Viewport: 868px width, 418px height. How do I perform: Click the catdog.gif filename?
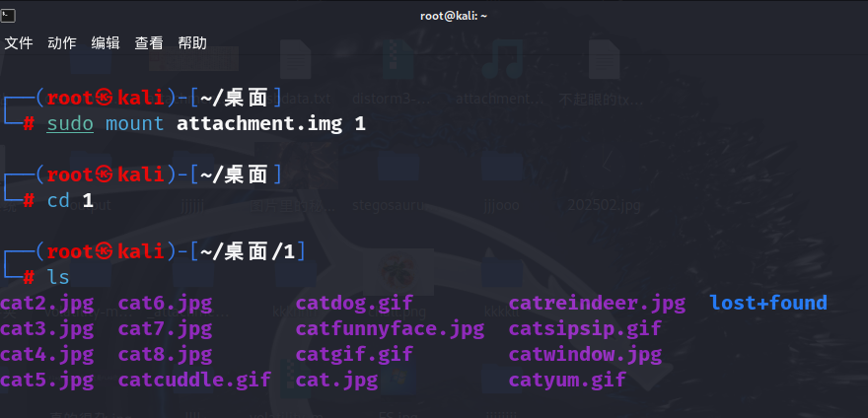(x=354, y=304)
